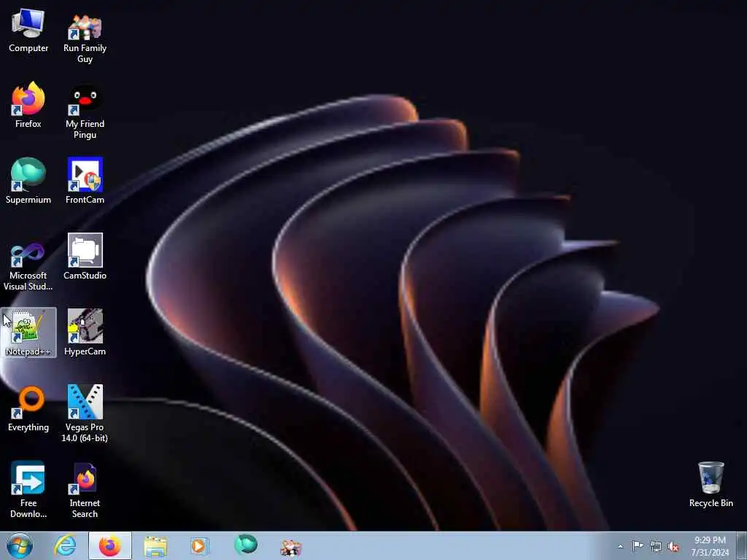Viewport: 747px width, 560px height.
Task: Select the Recycle Bin icon
Action: coord(711,484)
